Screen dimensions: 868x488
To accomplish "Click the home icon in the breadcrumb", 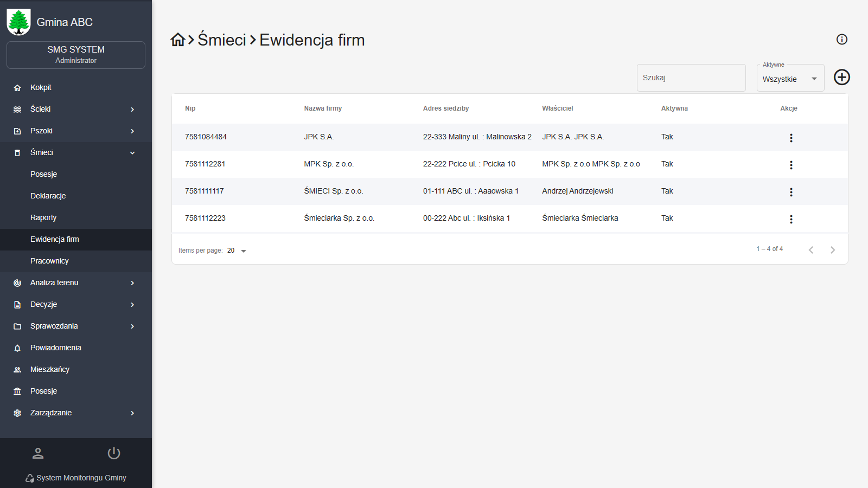I will coord(178,40).
